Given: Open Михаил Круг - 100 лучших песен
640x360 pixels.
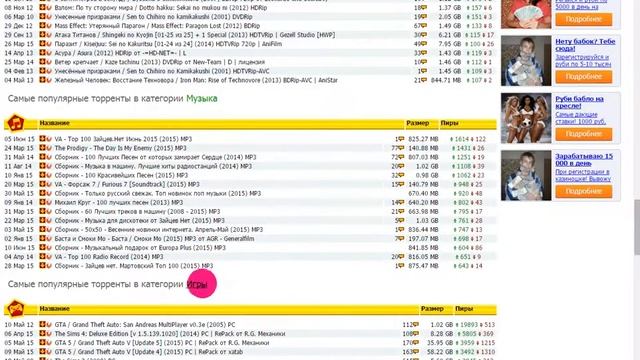Looking at the screenshot, I should (119, 202).
